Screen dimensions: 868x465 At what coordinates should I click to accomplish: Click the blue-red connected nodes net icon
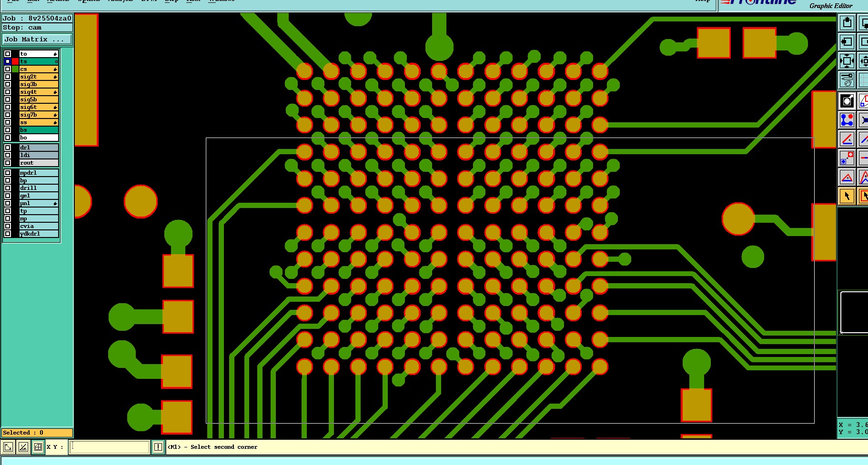click(x=847, y=120)
